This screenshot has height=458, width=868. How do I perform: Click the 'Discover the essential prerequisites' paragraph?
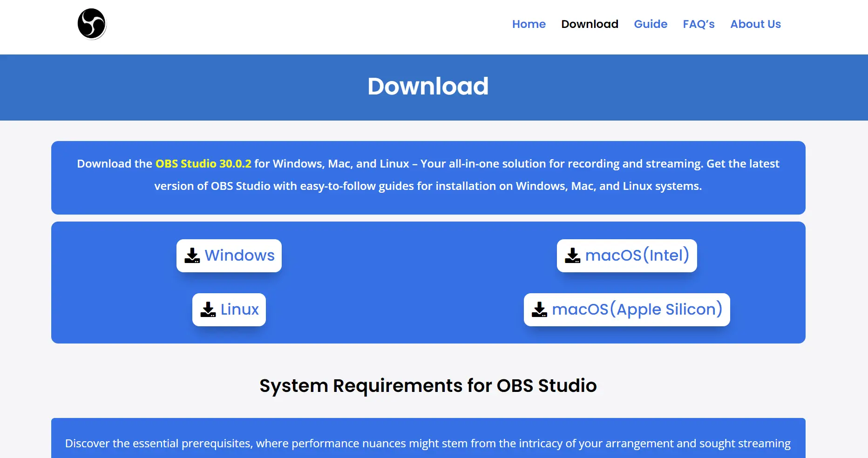[428, 444]
